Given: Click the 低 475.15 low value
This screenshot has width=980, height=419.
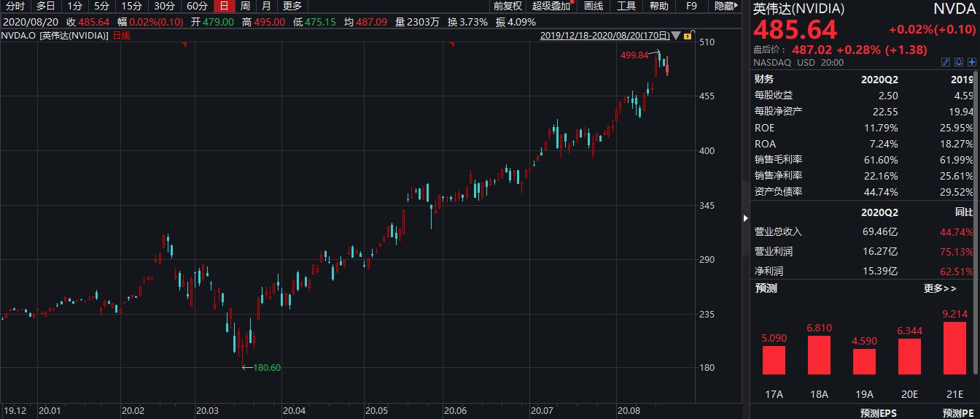Looking at the screenshot, I should click(x=314, y=22).
